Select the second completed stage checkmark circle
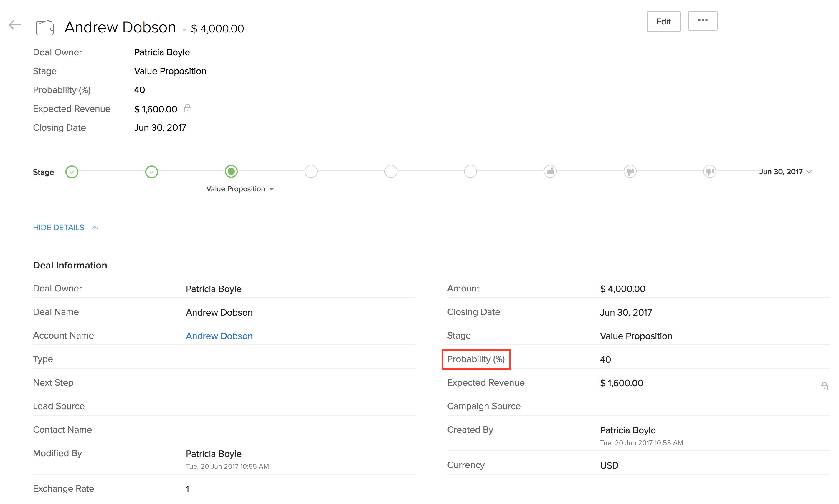 tap(151, 172)
